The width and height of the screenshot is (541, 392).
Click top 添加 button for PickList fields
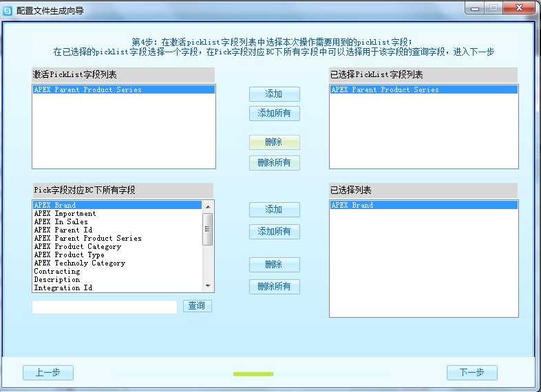[275, 94]
